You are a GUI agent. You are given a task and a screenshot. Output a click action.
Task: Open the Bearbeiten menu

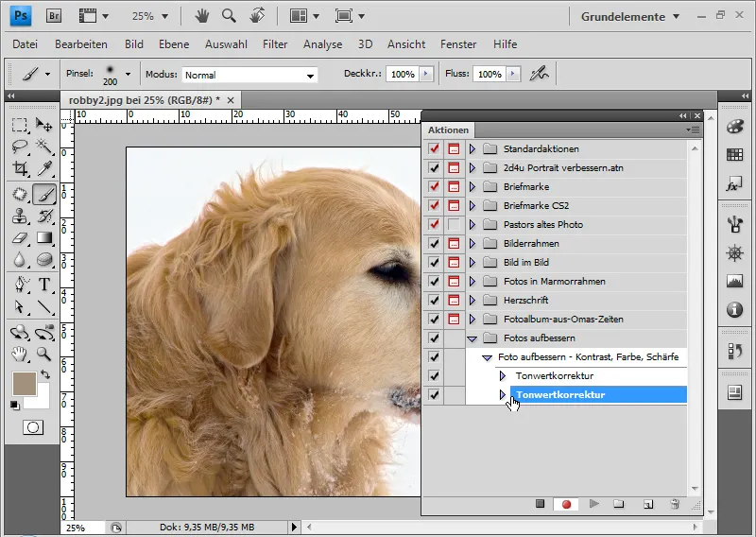point(81,44)
